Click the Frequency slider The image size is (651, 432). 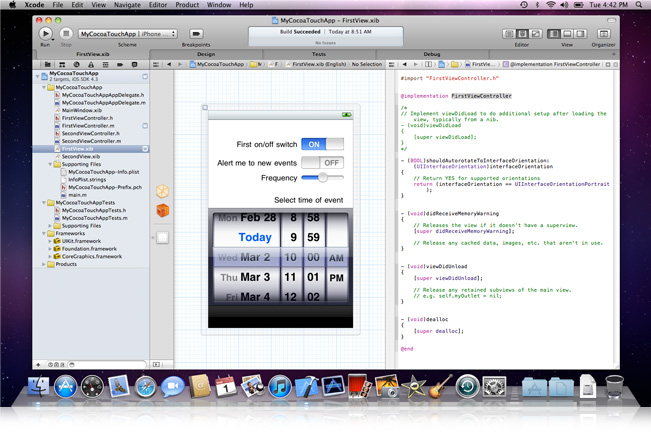coord(322,178)
